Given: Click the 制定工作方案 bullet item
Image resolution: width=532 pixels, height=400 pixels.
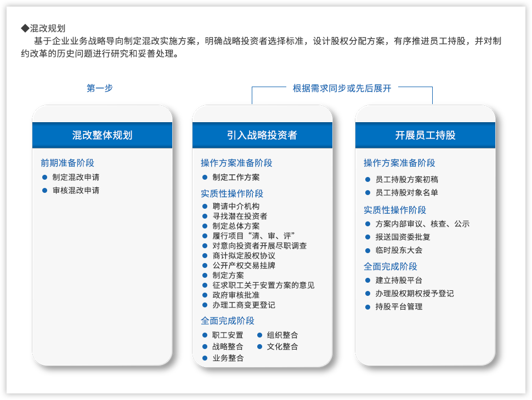Looking at the screenshot, I should click(236, 178).
